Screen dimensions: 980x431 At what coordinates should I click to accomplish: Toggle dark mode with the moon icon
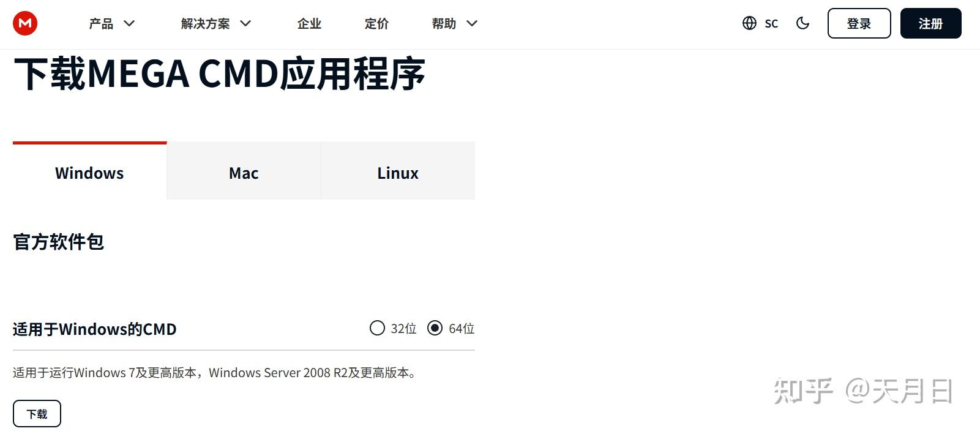pyautogui.click(x=802, y=23)
